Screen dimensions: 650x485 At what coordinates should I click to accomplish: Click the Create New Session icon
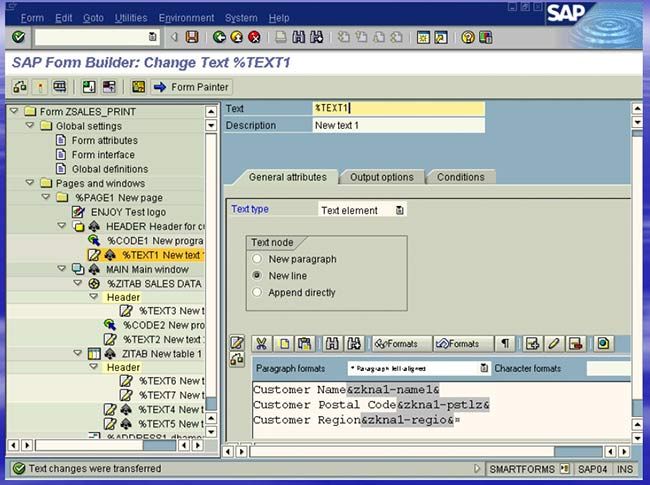click(423, 37)
